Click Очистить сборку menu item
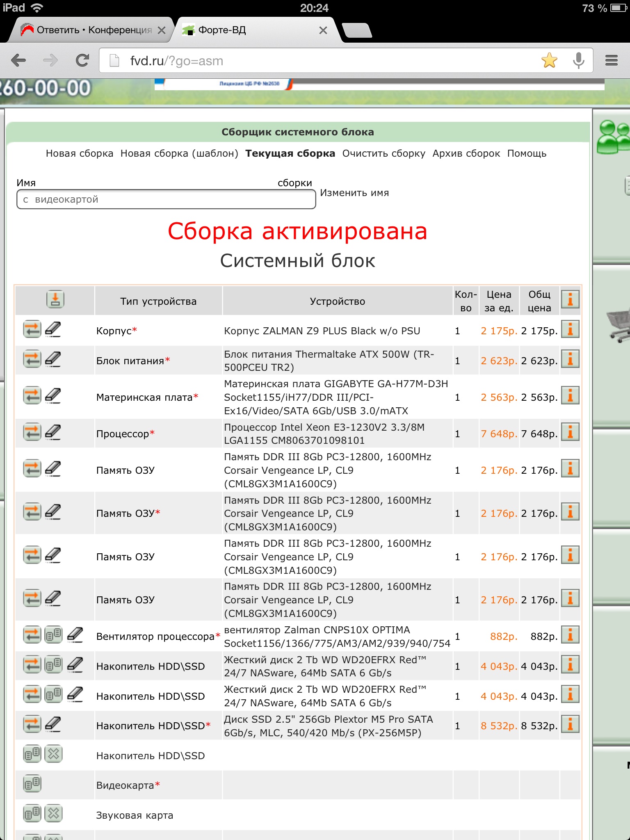Screen dimensions: 630x840 tap(384, 153)
